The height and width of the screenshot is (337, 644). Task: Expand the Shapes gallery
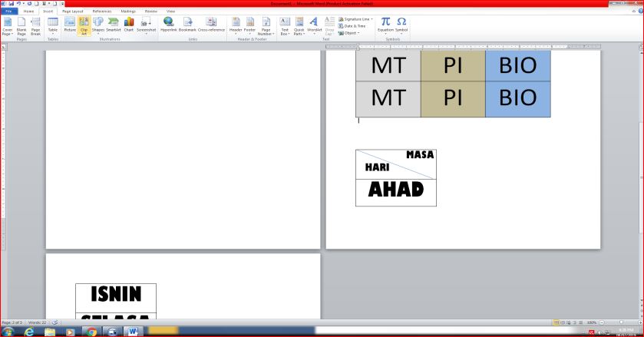[98, 25]
